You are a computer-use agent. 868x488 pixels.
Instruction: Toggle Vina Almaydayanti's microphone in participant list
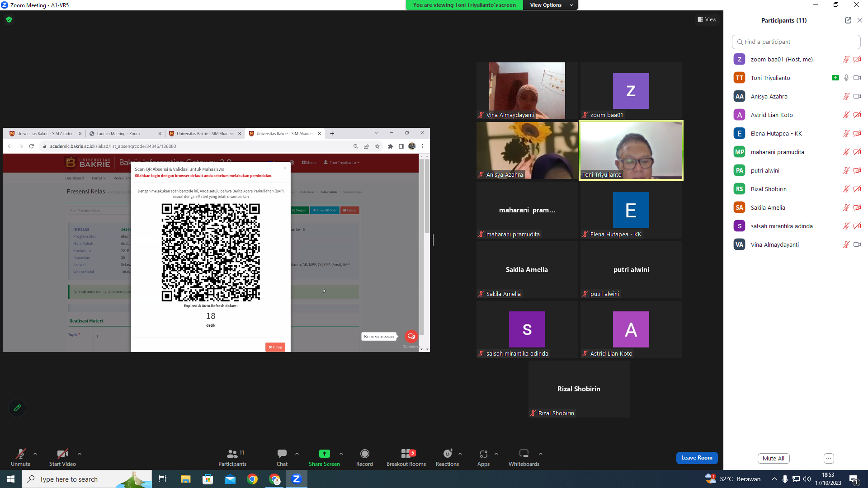(846, 244)
